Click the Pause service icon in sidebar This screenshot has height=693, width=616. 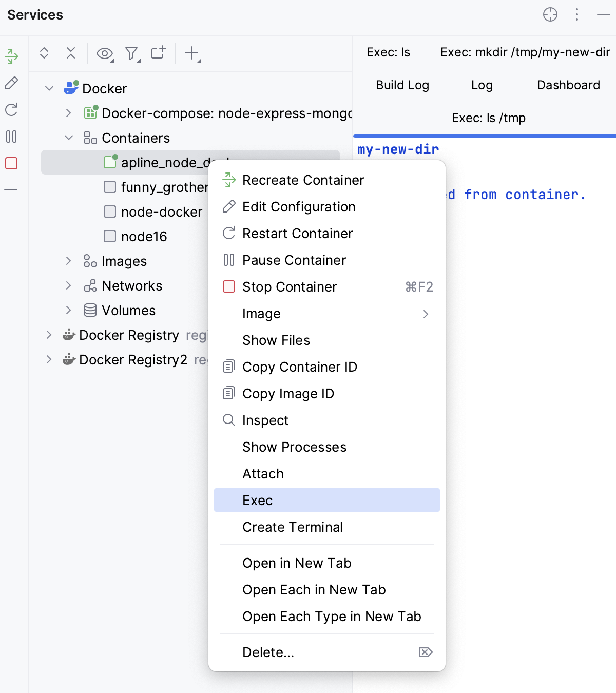(11, 137)
